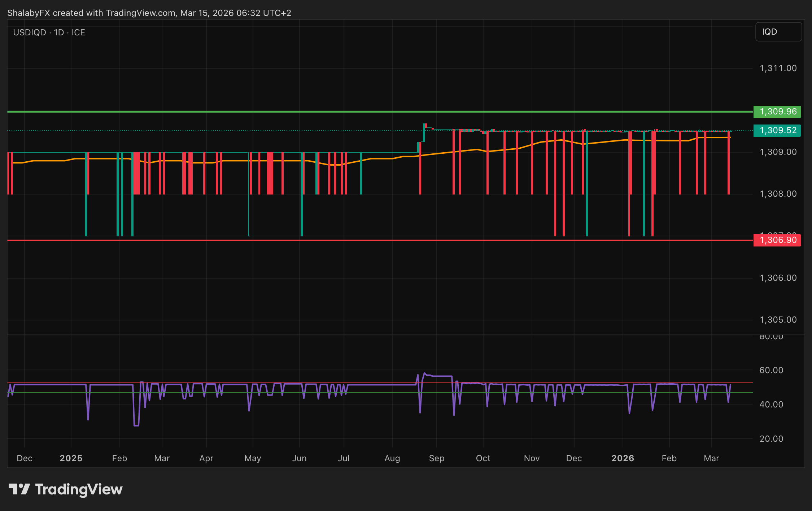Click the 20.00 level on indicator scale

771,439
